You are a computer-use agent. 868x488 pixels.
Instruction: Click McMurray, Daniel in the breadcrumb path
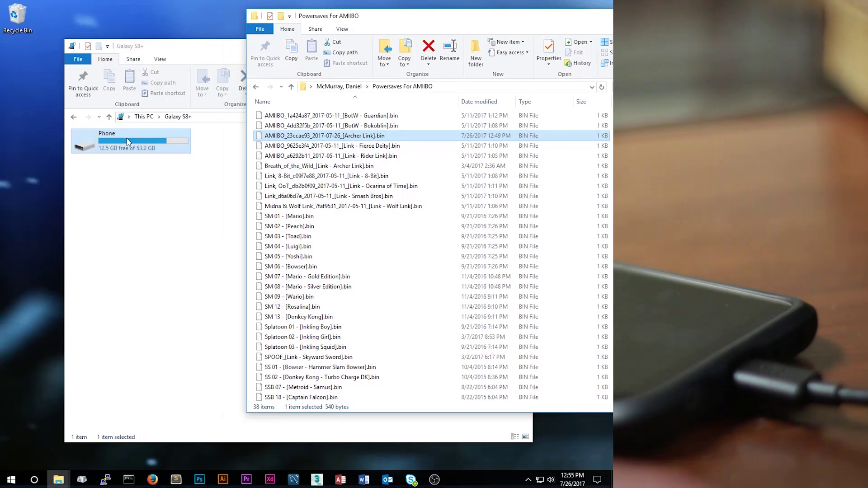tap(339, 86)
